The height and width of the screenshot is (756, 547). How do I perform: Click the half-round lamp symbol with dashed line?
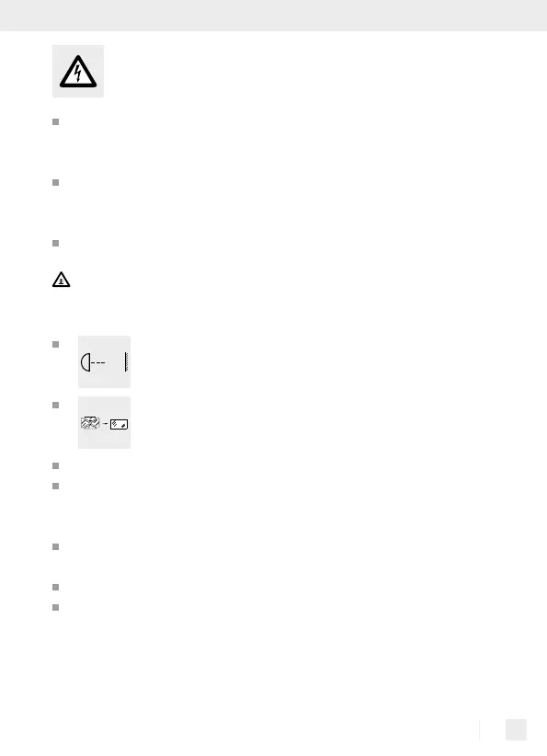(93, 362)
